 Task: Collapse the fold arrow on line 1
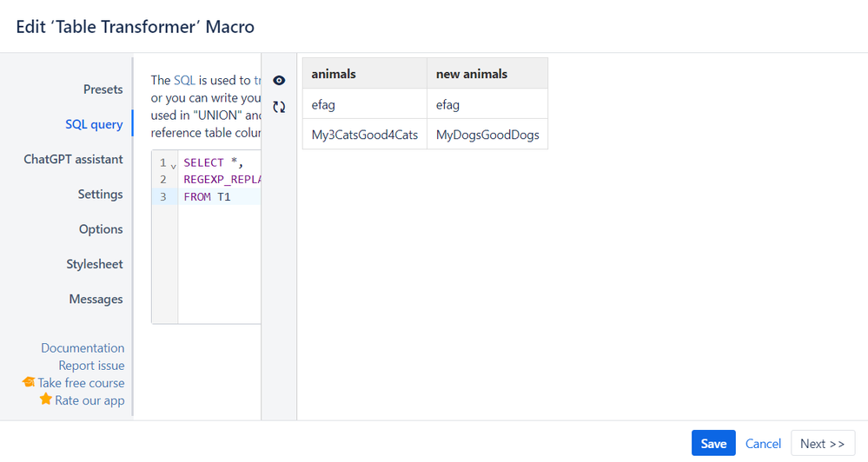click(x=173, y=166)
